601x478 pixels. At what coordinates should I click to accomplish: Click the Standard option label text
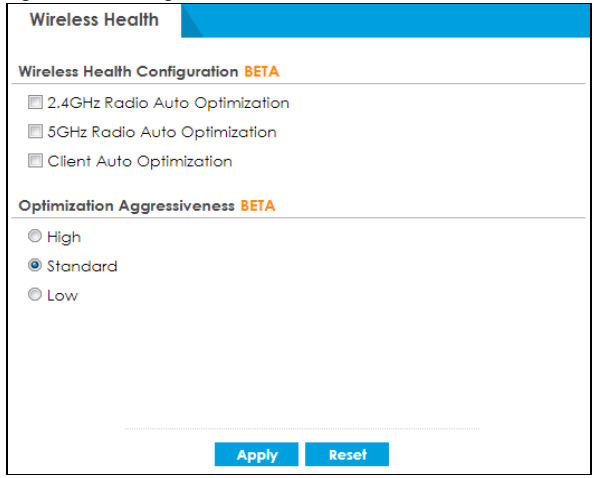pos(82,266)
